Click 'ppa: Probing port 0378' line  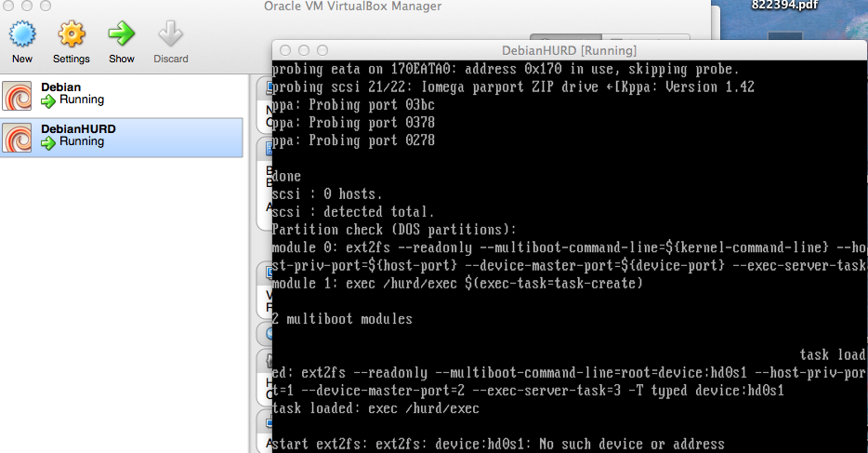[353, 123]
